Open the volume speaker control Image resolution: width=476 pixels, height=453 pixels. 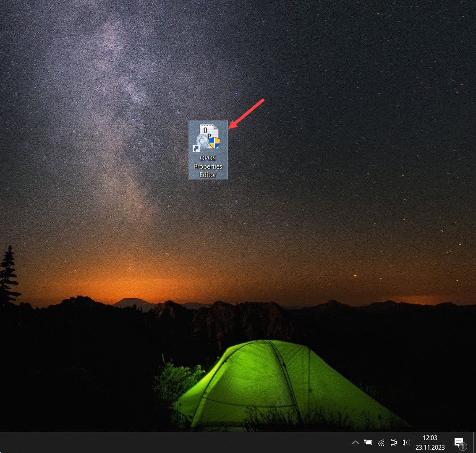pyautogui.click(x=405, y=443)
